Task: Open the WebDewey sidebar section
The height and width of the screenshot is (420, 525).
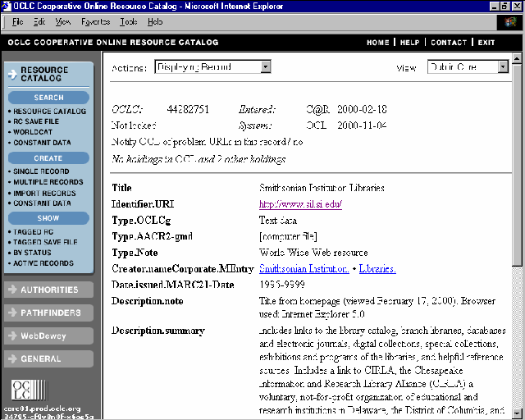Action: click(48, 336)
